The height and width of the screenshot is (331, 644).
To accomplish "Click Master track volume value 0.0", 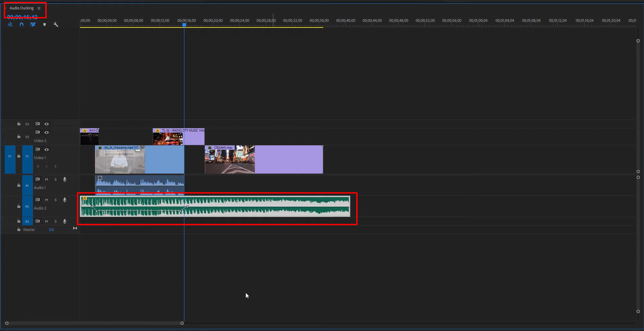I will pyautogui.click(x=51, y=230).
